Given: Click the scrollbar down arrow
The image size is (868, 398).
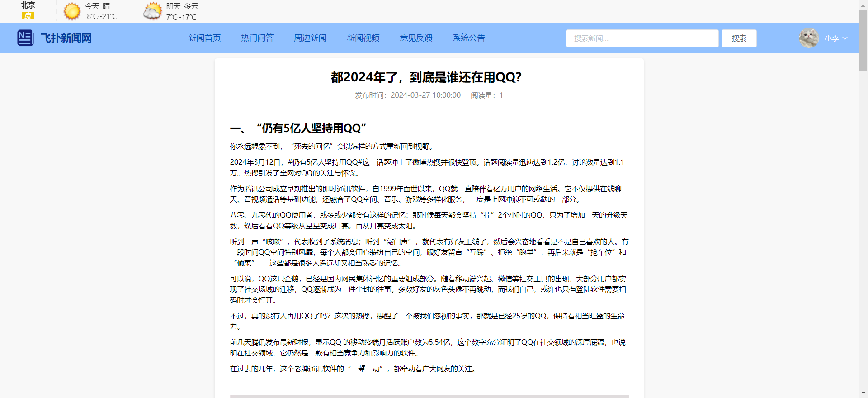Looking at the screenshot, I should click(x=863, y=393).
